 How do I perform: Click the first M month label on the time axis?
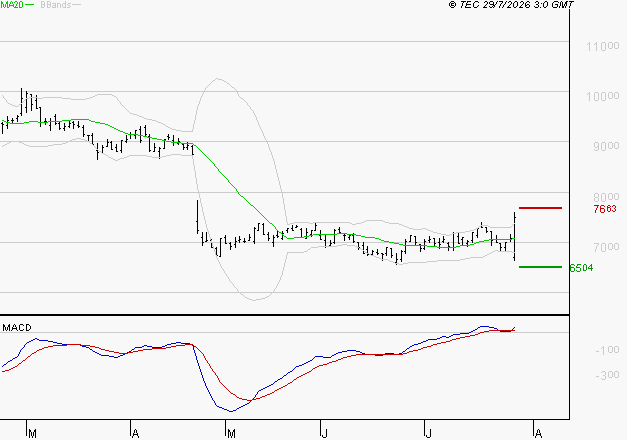[x=33, y=434]
